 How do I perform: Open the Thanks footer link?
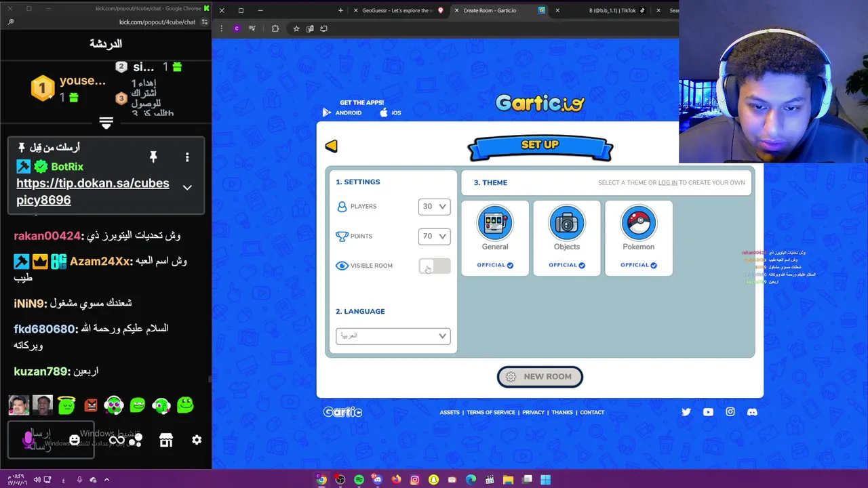click(562, 412)
